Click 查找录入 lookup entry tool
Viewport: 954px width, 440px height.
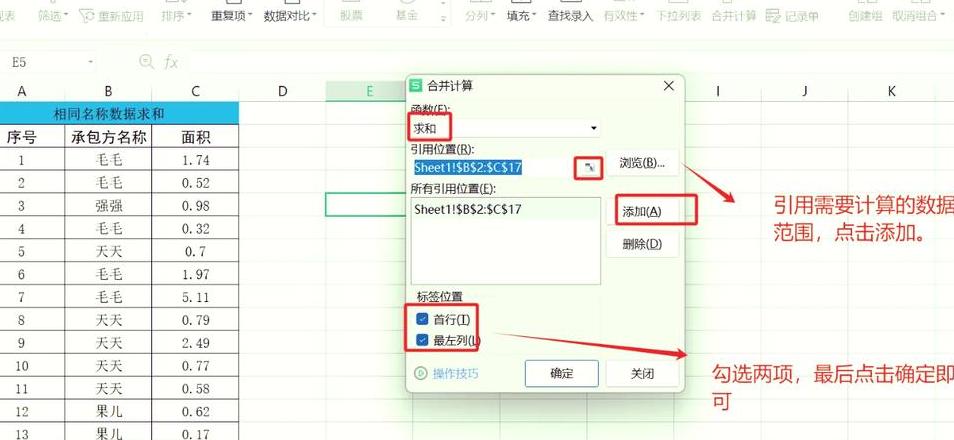(570, 16)
